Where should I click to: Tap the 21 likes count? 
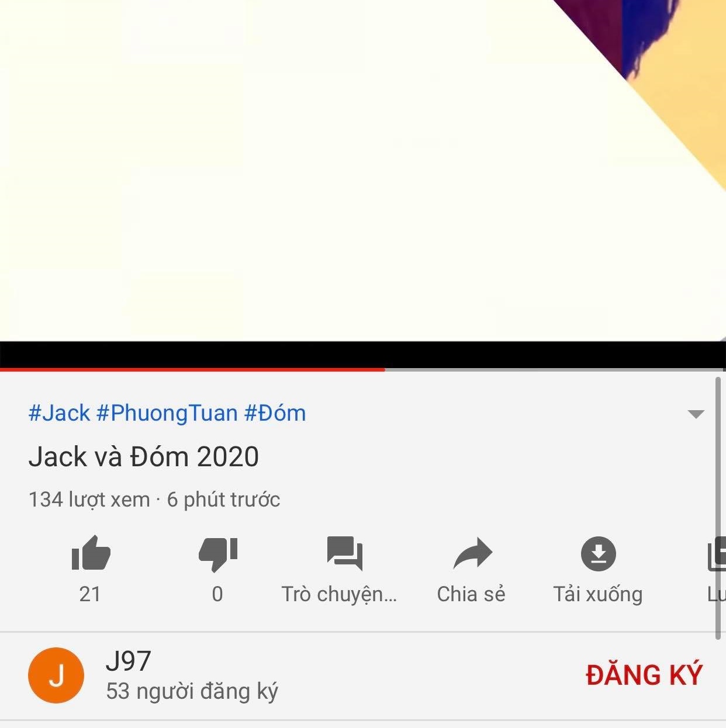(x=90, y=594)
